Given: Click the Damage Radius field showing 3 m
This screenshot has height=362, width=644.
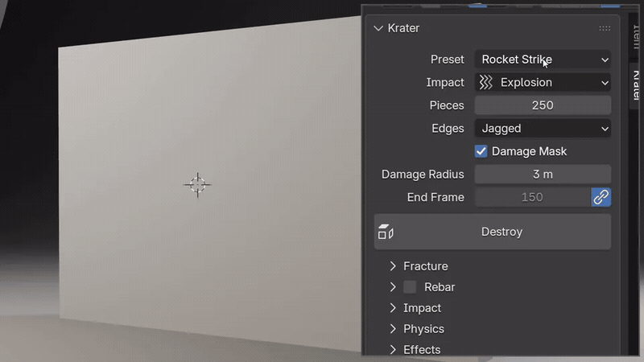Looking at the screenshot, I should tap(543, 175).
